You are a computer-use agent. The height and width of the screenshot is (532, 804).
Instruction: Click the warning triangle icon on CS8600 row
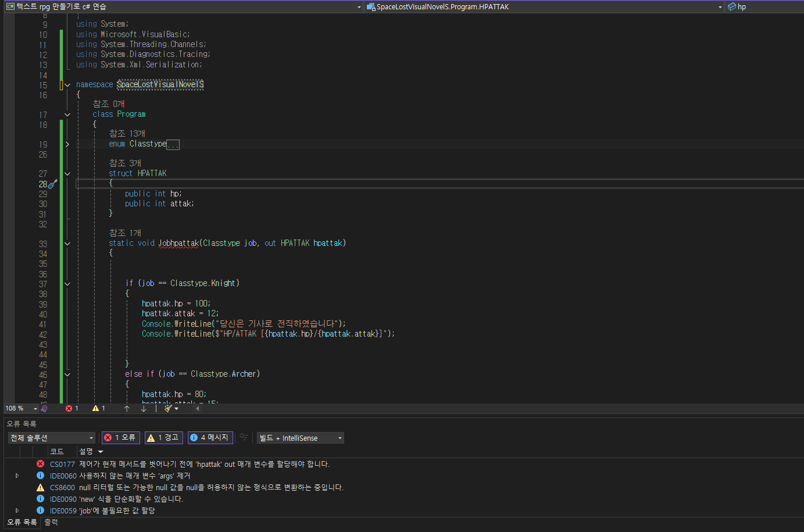pyautogui.click(x=40, y=487)
